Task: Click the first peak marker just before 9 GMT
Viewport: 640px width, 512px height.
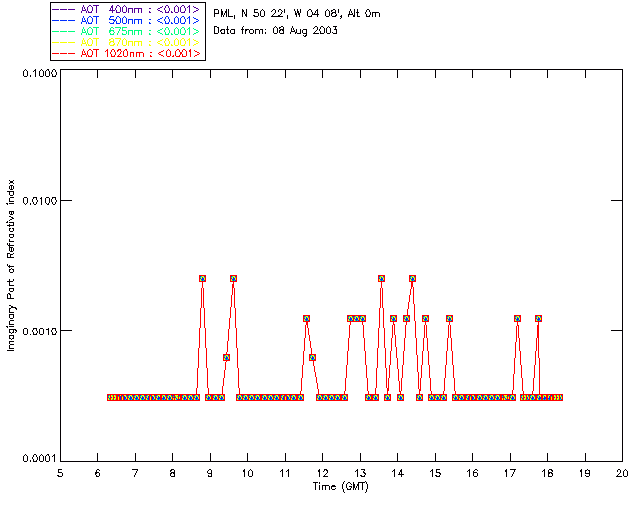Action: [202, 278]
